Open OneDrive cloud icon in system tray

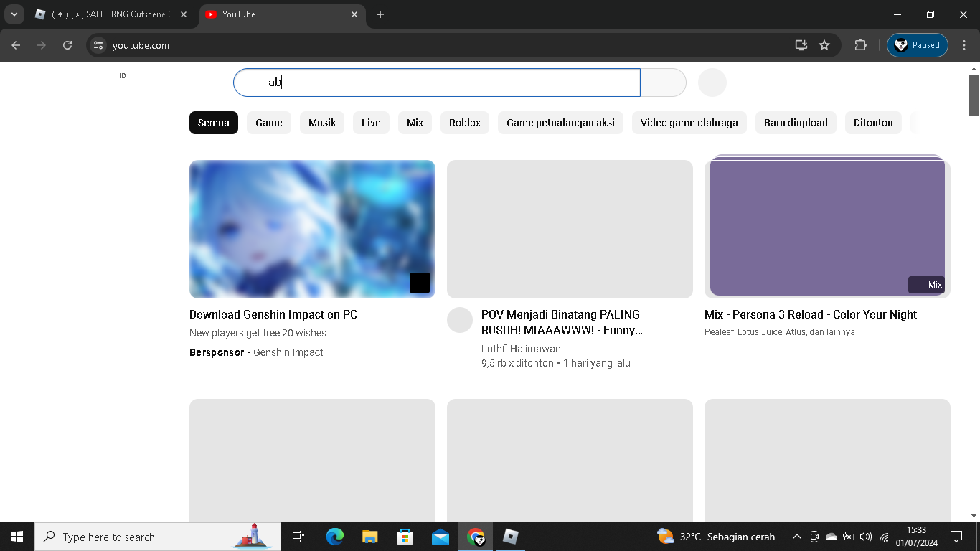point(831,537)
